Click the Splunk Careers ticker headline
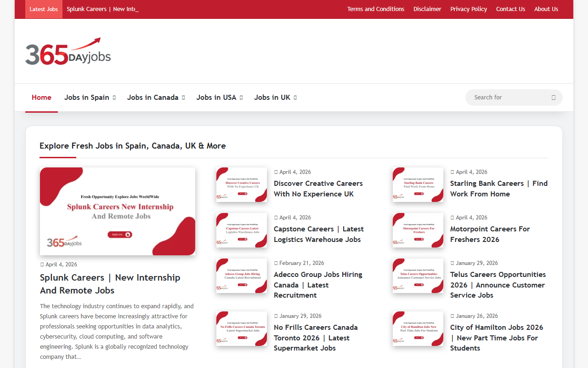The height and width of the screenshot is (368, 588). tap(102, 9)
